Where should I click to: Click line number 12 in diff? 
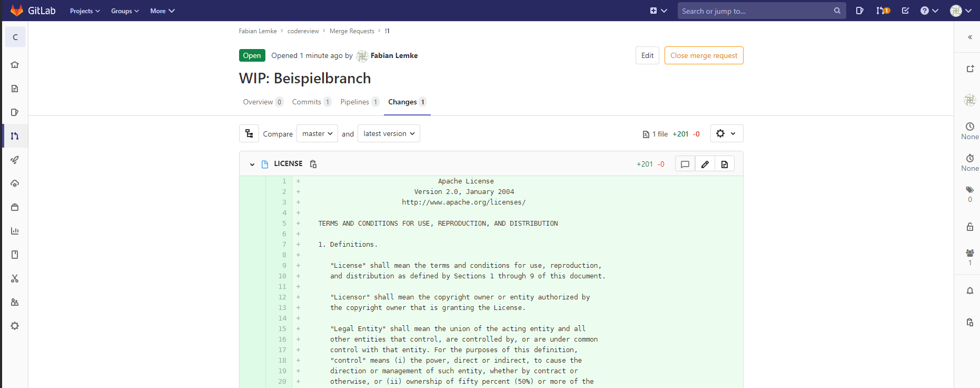tap(283, 297)
